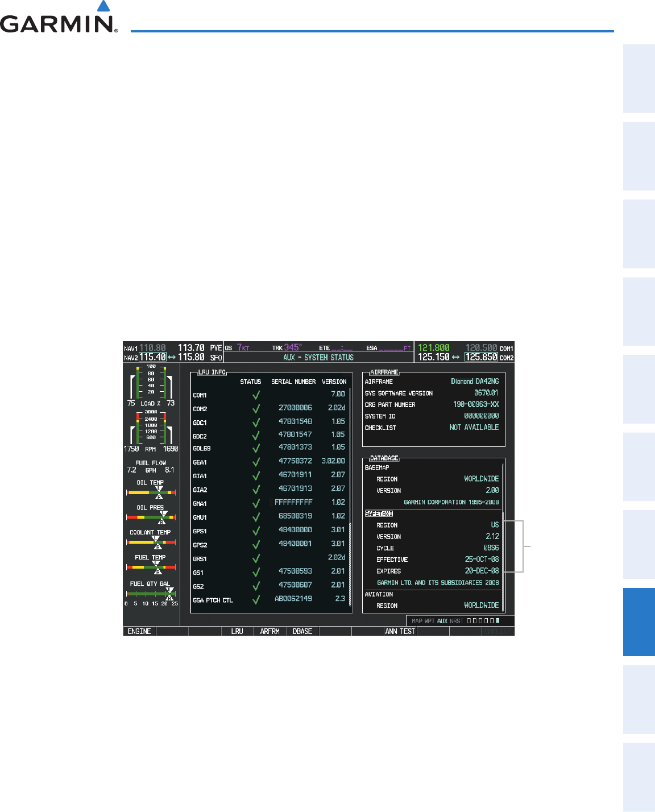Click serial number FFFFFFFFF for GMA1
The width and height of the screenshot is (655, 812).
point(293,502)
